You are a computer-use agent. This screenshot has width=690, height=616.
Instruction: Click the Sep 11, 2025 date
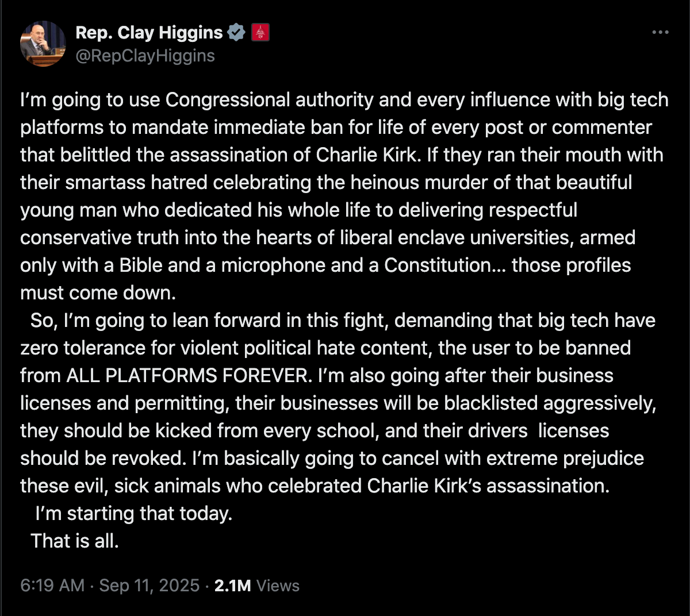click(149, 586)
